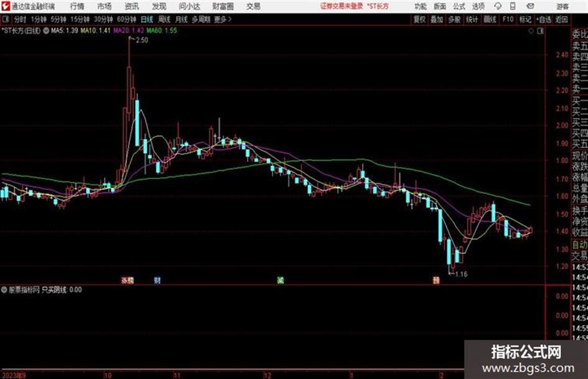Click the 通达信 app logo icon
The height and width of the screenshot is (379, 588).
point(6,6)
